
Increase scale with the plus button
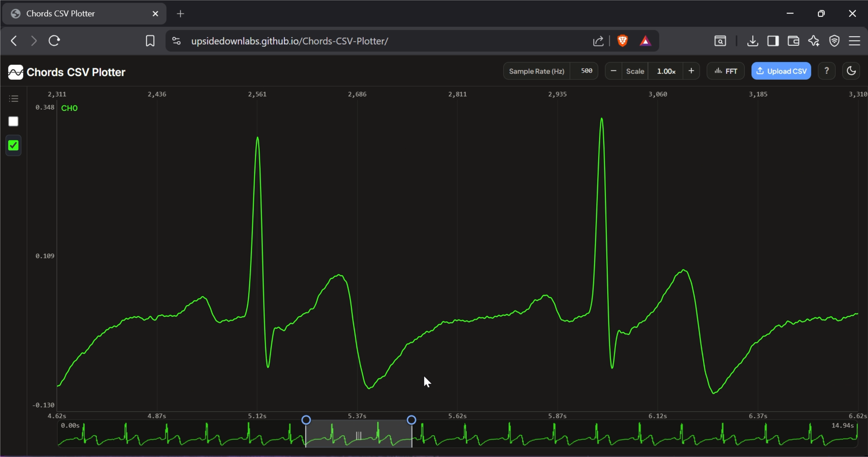[x=691, y=71]
